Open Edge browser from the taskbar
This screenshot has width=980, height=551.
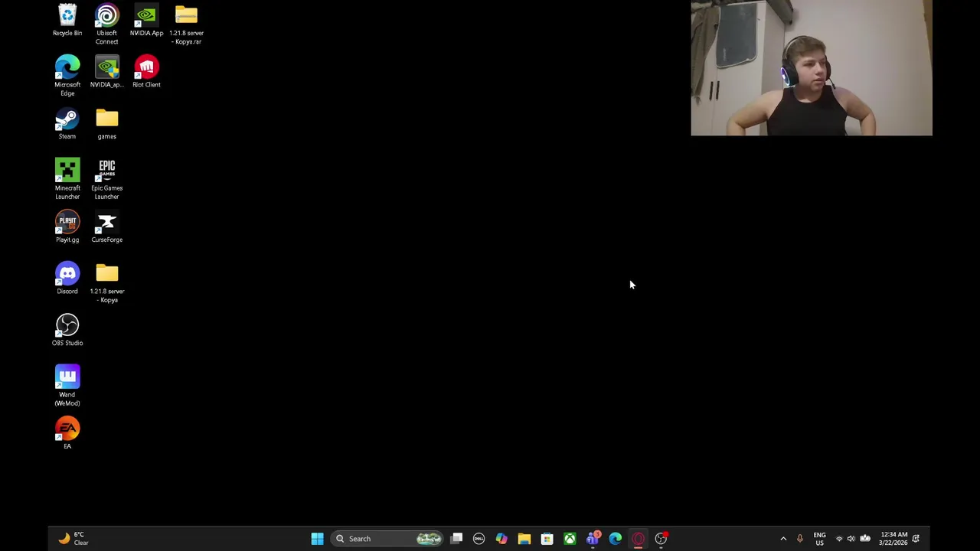(x=616, y=539)
